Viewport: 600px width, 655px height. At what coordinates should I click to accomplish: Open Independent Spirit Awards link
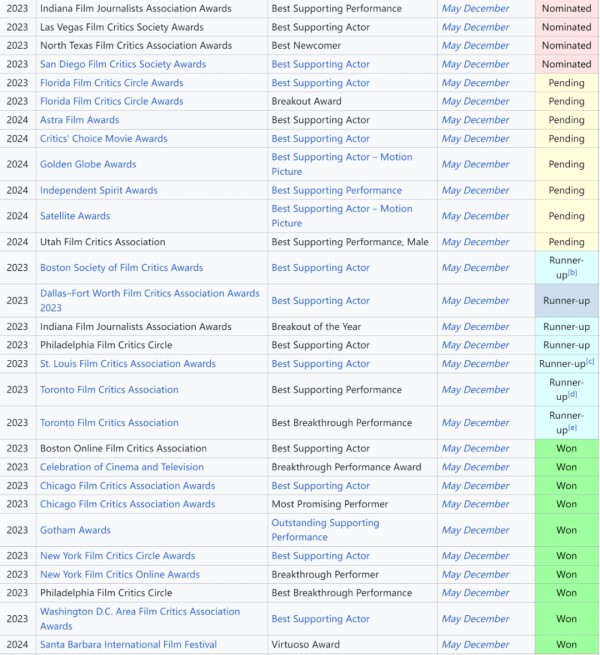pyautogui.click(x=99, y=190)
